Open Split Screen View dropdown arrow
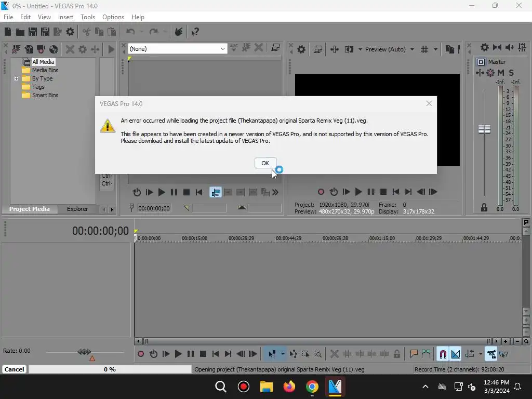This screenshot has width=532, height=399. click(x=360, y=49)
